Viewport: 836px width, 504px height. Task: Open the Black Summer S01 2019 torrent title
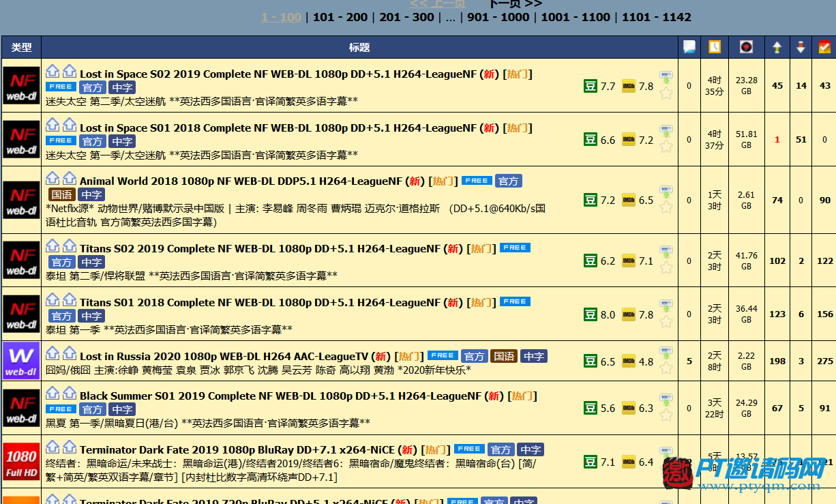click(282, 396)
